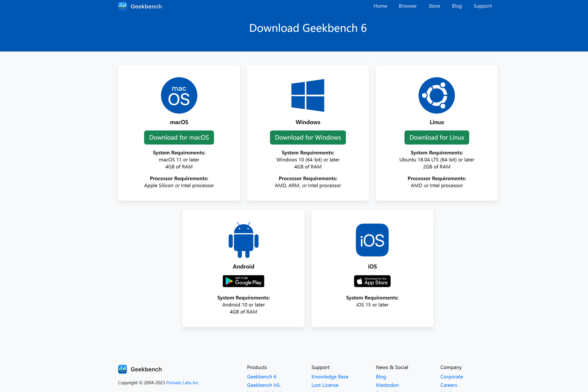
Task: Click the Geekbench header brand name
Action: coord(146,7)
